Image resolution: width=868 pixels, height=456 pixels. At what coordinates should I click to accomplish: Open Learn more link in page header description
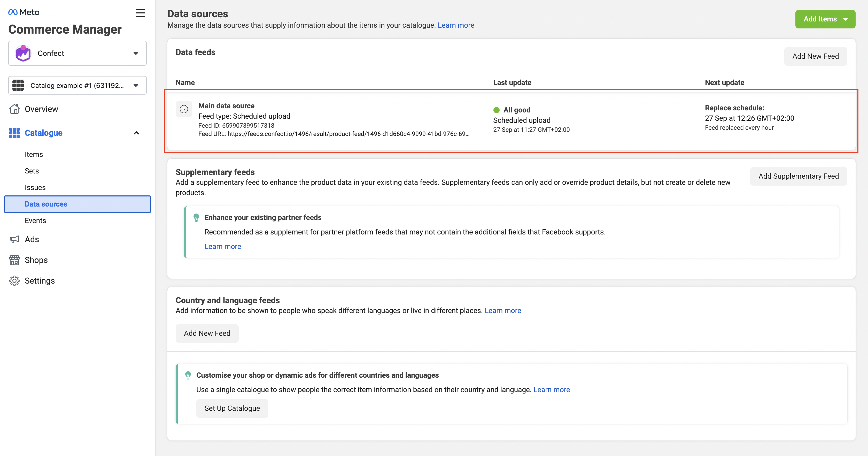(x=455, y=25)
